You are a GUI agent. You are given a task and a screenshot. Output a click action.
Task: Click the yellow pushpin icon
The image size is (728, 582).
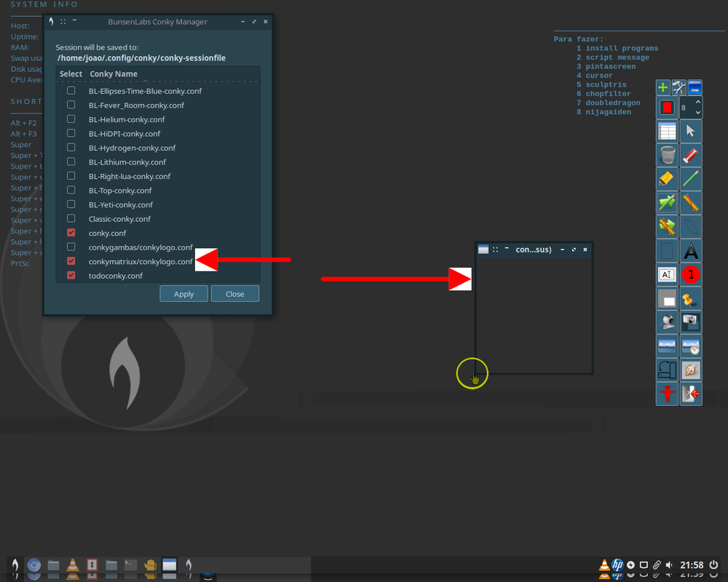[691, 298]
